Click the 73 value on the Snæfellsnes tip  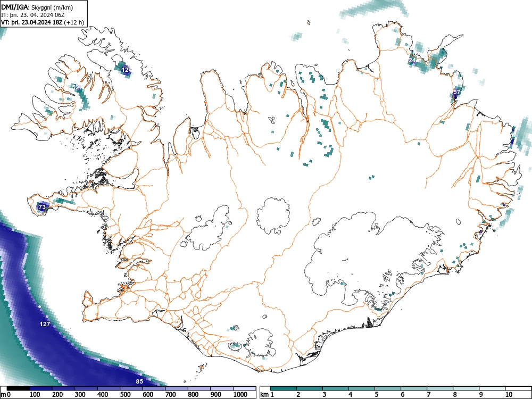click(x=41, y=206)
